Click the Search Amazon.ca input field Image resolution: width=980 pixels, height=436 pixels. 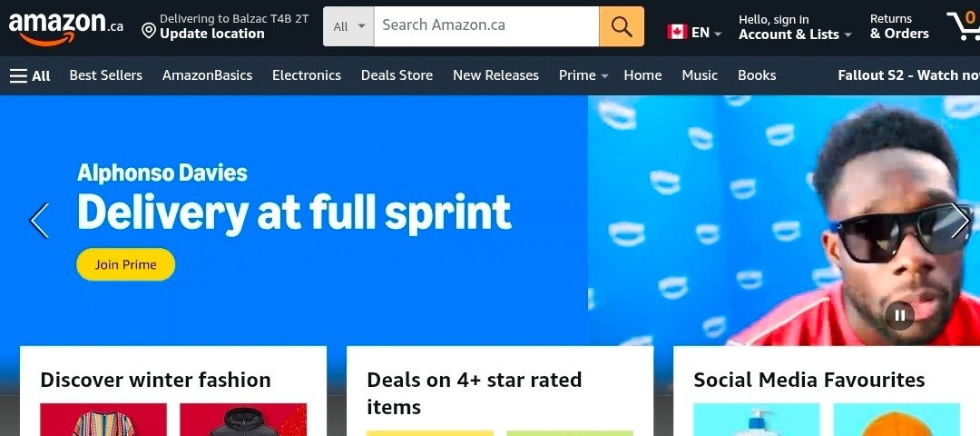pyautogui.click(x=486, y=26)
